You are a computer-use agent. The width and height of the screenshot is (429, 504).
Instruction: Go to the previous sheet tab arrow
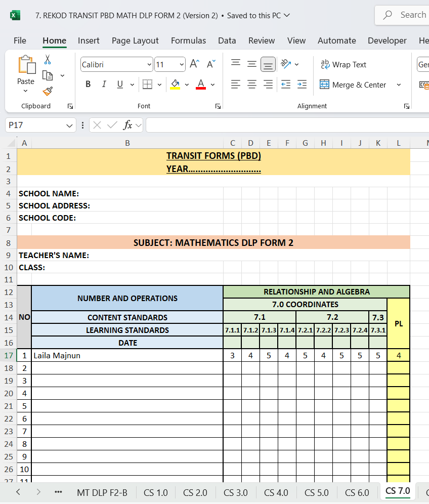coord(18,492)
